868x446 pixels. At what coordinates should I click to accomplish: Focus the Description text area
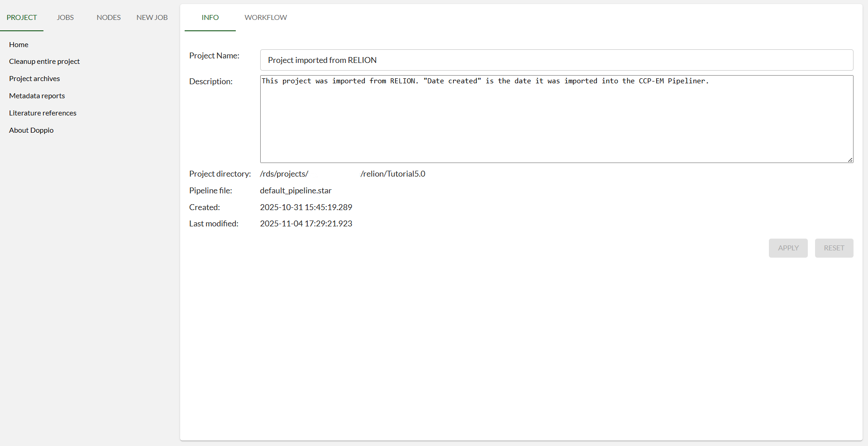tap(556, 122)
